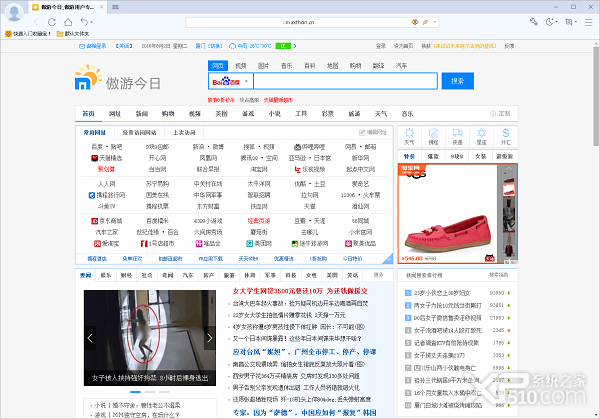
Task: Open the 哔哩哔哩 site link
Action: (310, 147)
